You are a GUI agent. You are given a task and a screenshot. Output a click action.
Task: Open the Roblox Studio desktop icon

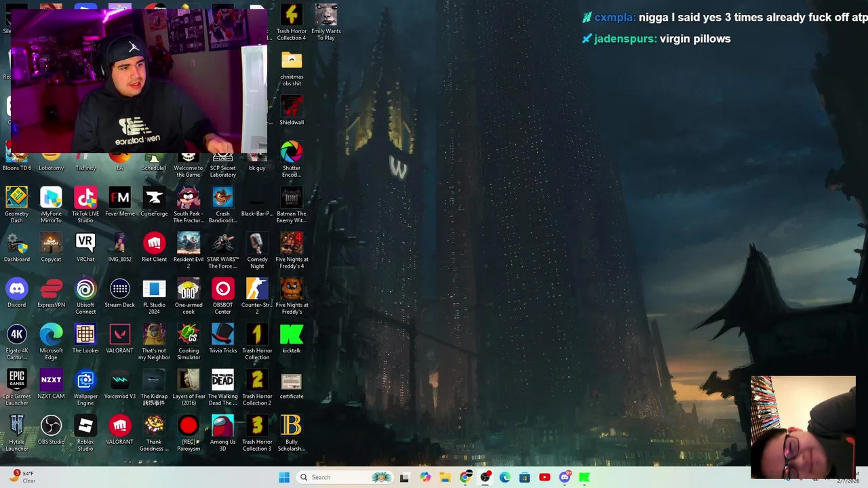[x=85, y=432]
